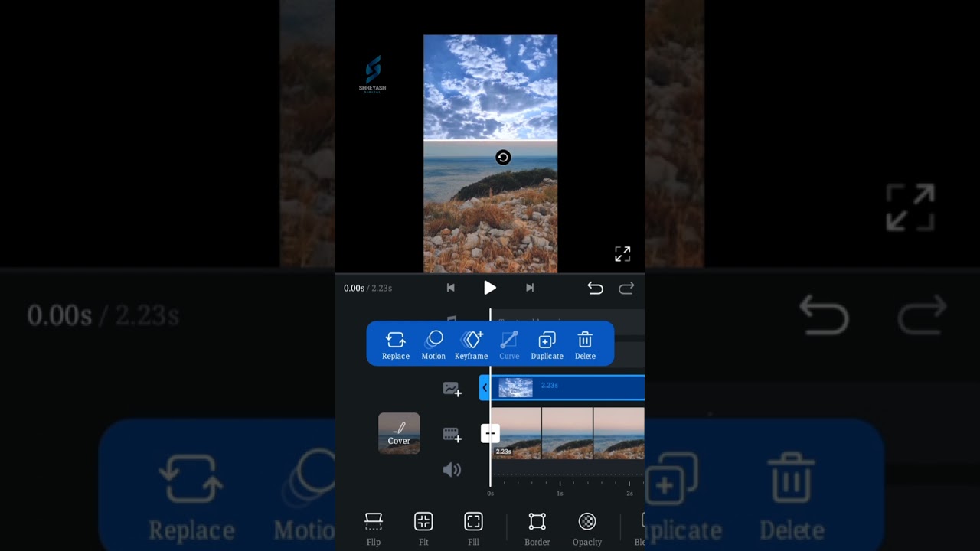Select the Flip tool

click(x=374, y=529)
